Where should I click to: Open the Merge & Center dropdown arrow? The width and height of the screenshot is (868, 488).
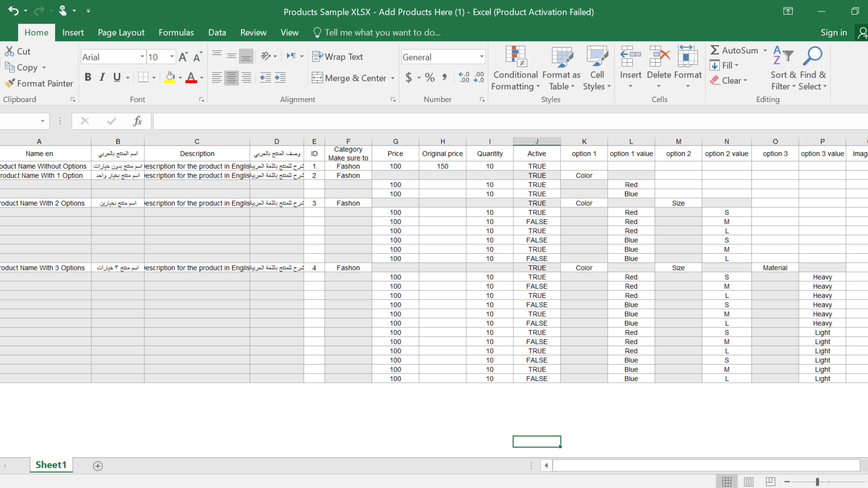coord(393,78)
